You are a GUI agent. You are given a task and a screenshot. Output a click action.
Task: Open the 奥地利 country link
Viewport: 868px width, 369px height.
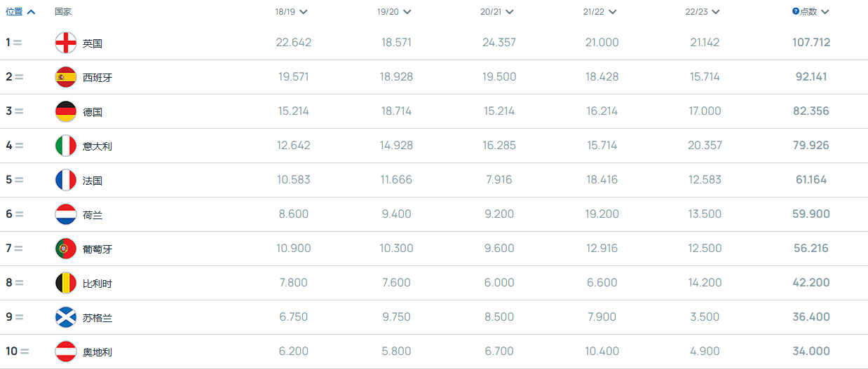point(97,352)
